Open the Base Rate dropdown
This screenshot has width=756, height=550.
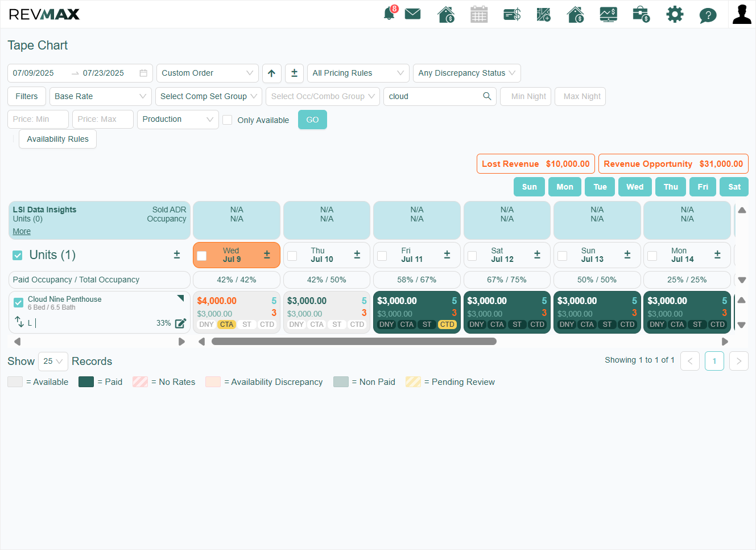point(101,97)
